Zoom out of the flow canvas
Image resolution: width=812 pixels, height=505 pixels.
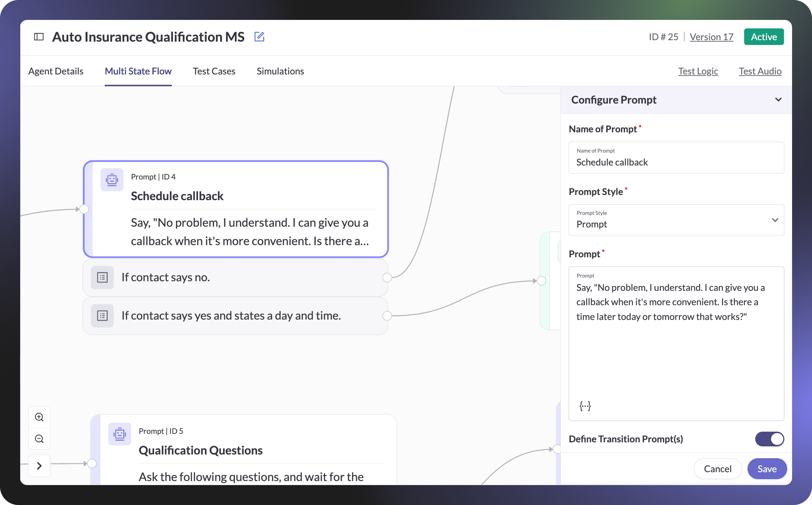coord(39,439)
